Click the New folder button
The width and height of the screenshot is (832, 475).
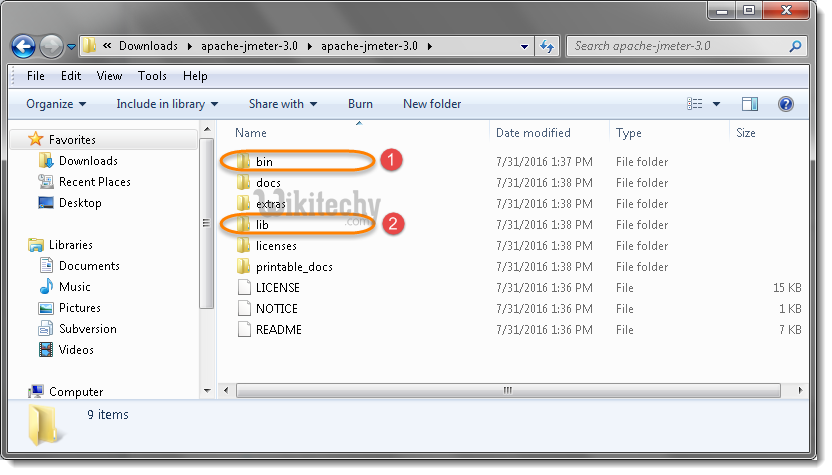[x=432, y=104]
